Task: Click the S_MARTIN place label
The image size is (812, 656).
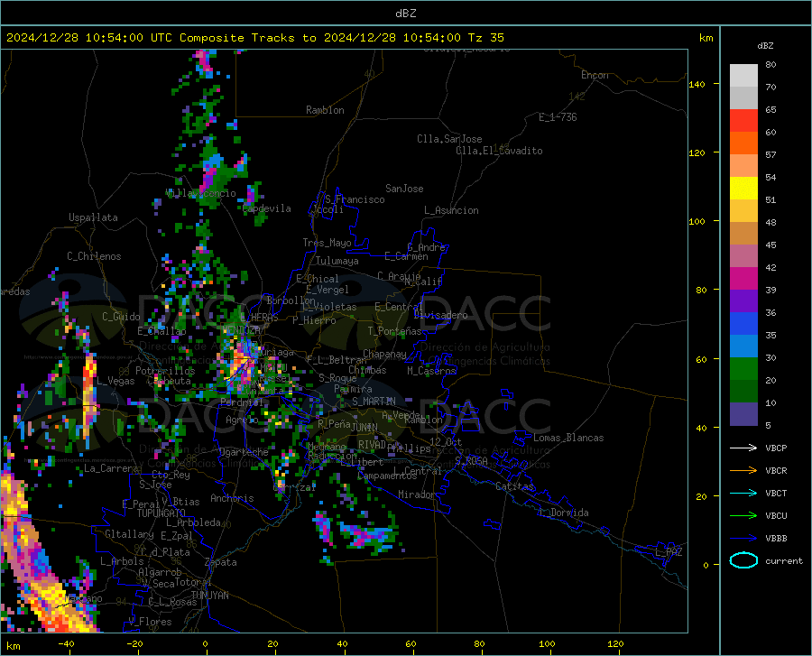Action: [x=374, y=402]
